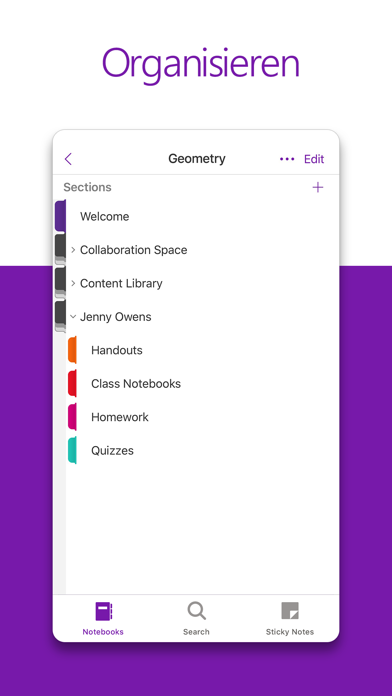This screenshot has width=392, height=696.
Task: Expand the Content Library section group
Action: click(x=73, y=283)
